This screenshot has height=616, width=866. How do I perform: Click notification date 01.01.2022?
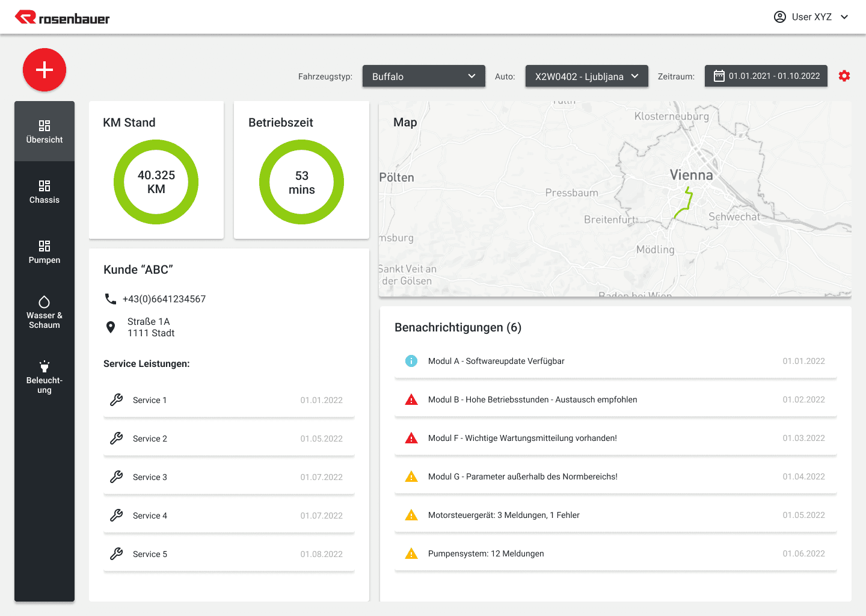point(804,361)
